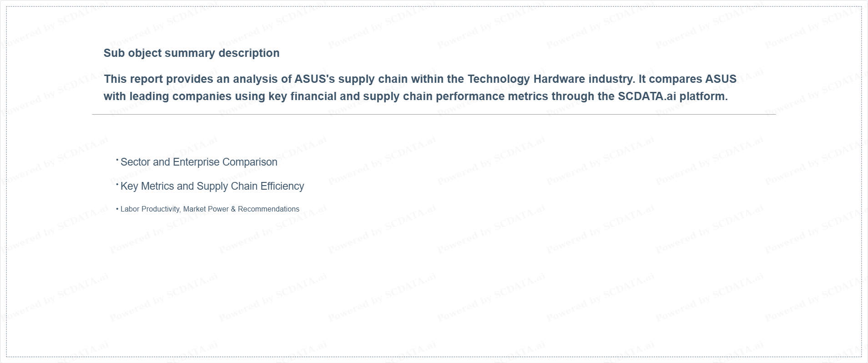
Task: Open Key Metrics and Supply Chain Efficiency
Action: (212, 186)
